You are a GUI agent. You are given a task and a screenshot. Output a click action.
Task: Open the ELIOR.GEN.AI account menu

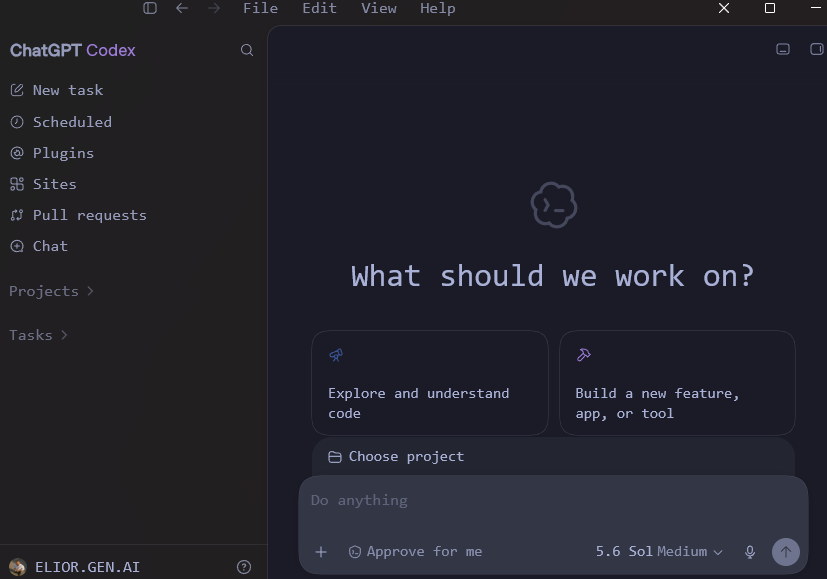(87, 567)
